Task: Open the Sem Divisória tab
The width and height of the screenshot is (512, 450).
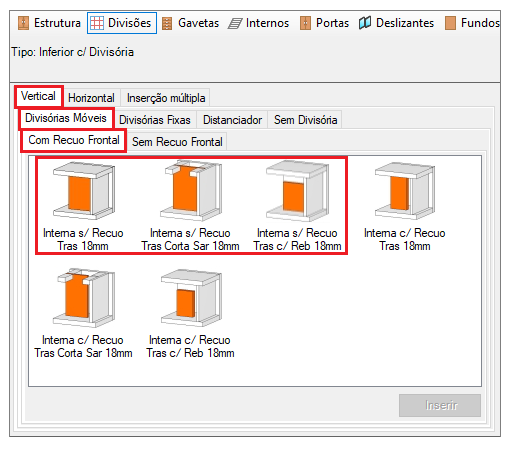Action: 305,120
